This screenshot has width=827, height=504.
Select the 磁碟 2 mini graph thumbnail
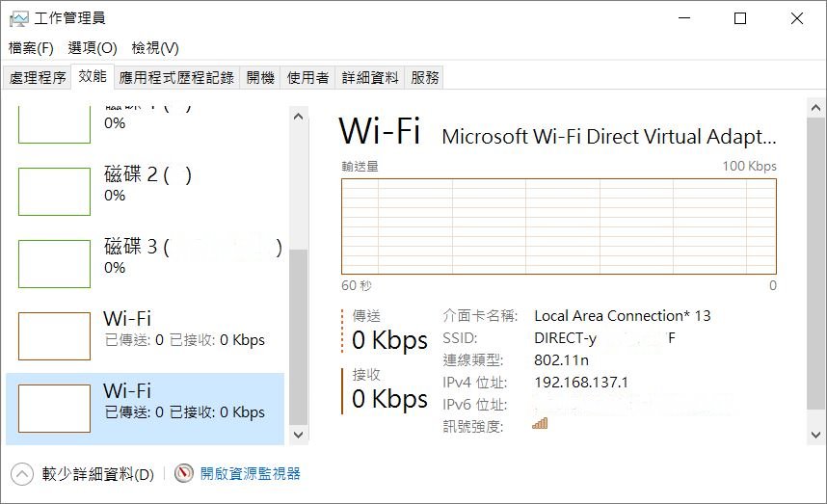(x=54, y=192)
